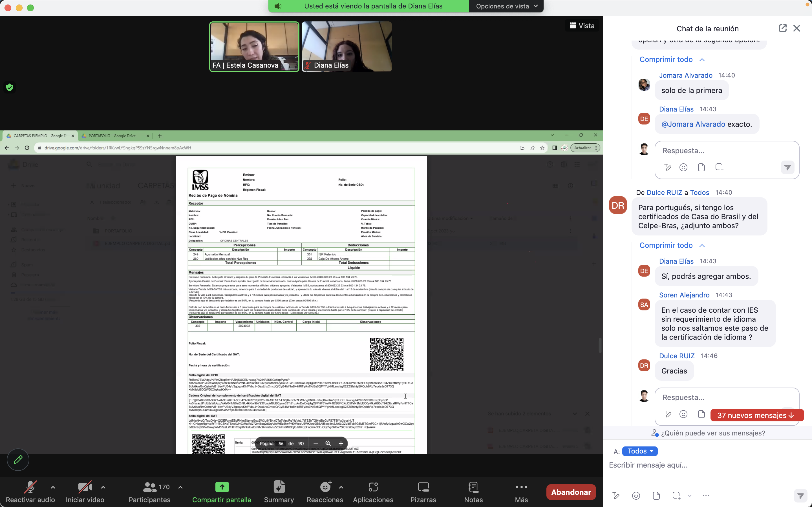Pop out the meeting chat window
This screenshot has width=812, height=507.
coord(782,28)
